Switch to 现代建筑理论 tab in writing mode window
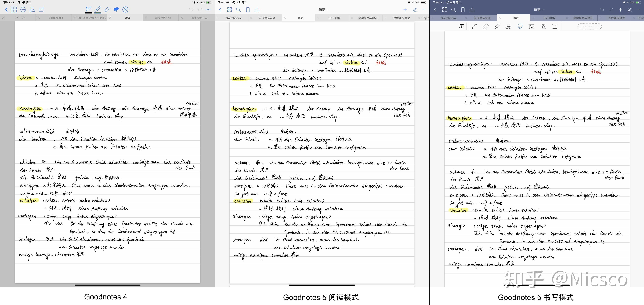 tap(616, 18)
